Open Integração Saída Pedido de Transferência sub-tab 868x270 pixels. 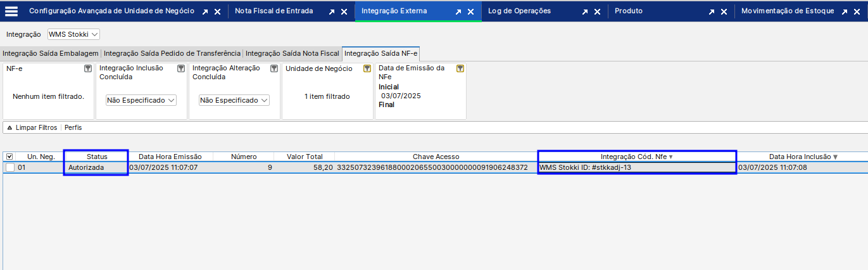[172, 54]
